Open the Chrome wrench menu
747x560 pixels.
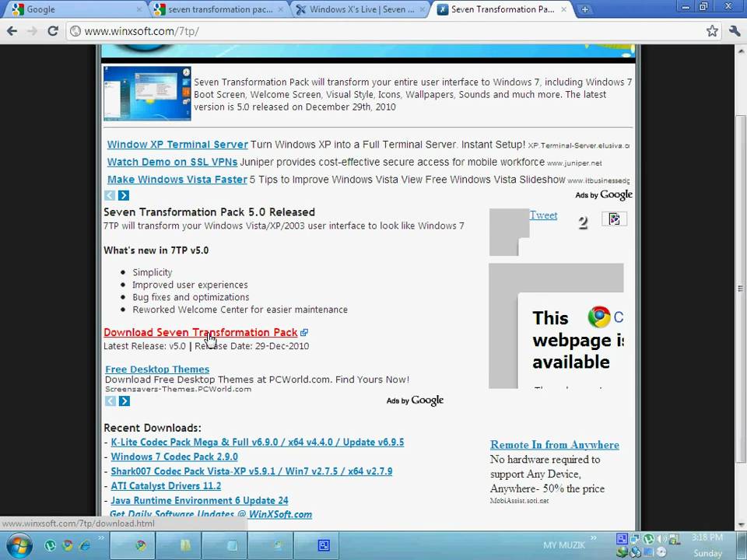coord(735,31)
